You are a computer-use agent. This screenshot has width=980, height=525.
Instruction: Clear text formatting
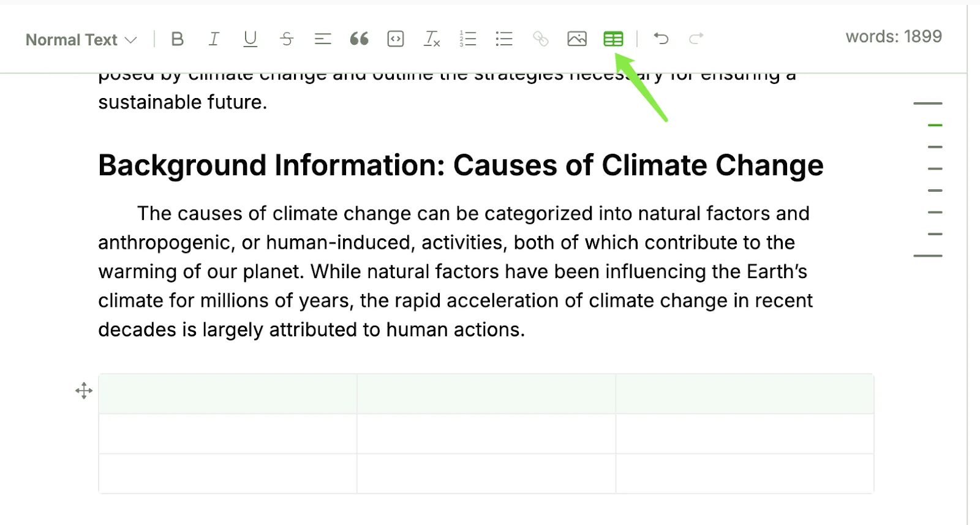[432, 39]
